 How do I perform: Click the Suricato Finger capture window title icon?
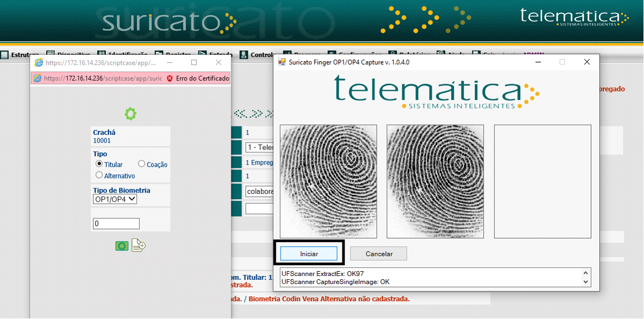point(282,62)
